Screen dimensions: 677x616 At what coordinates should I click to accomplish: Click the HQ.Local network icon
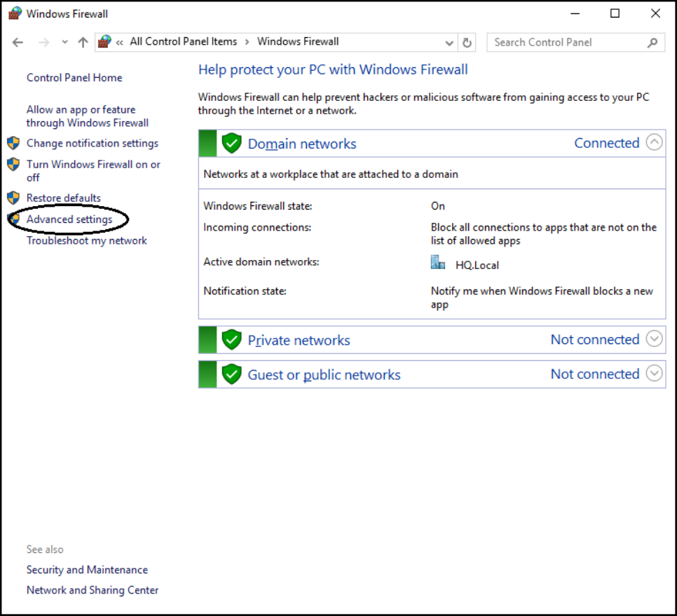coord(438,262)
